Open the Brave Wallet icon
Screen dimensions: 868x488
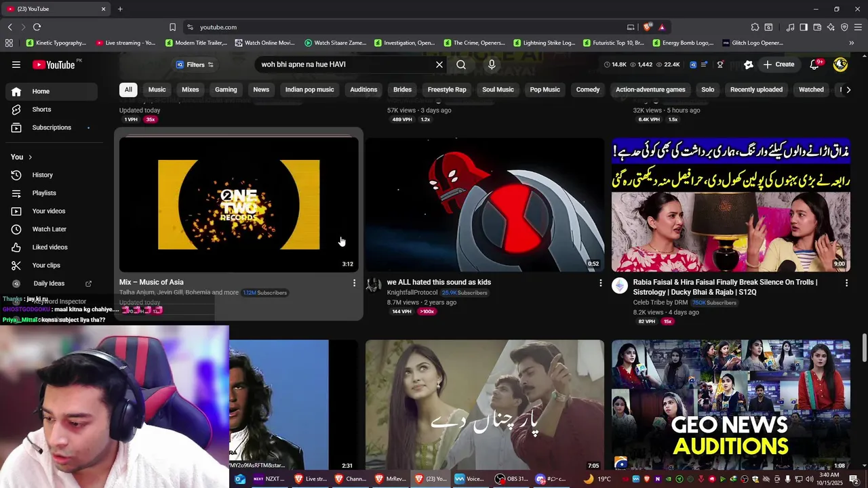click(817, 27)
